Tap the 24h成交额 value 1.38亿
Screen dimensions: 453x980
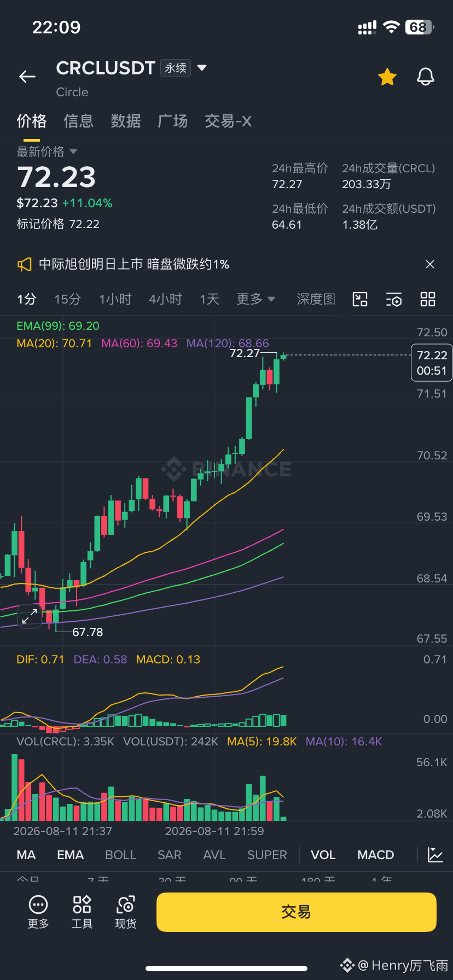point(360,225)
